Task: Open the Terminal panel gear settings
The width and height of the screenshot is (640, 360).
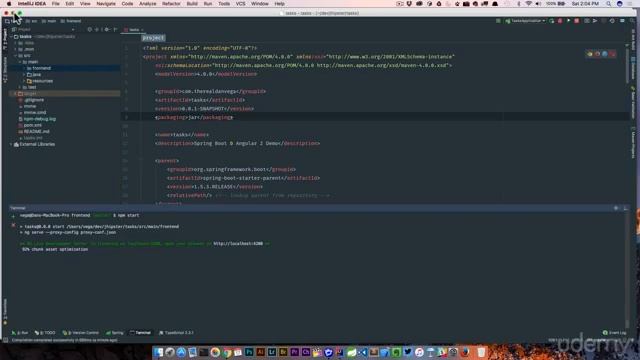Action: click(x=616, y=208)
